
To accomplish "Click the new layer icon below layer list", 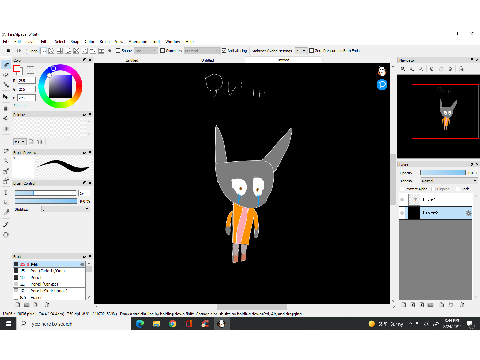I will point(403,305).
